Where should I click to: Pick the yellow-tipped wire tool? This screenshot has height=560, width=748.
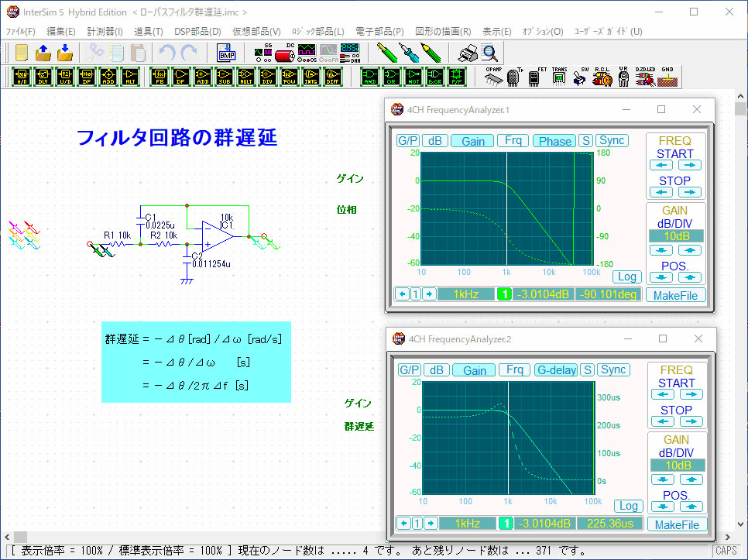[x=387, y=53]
